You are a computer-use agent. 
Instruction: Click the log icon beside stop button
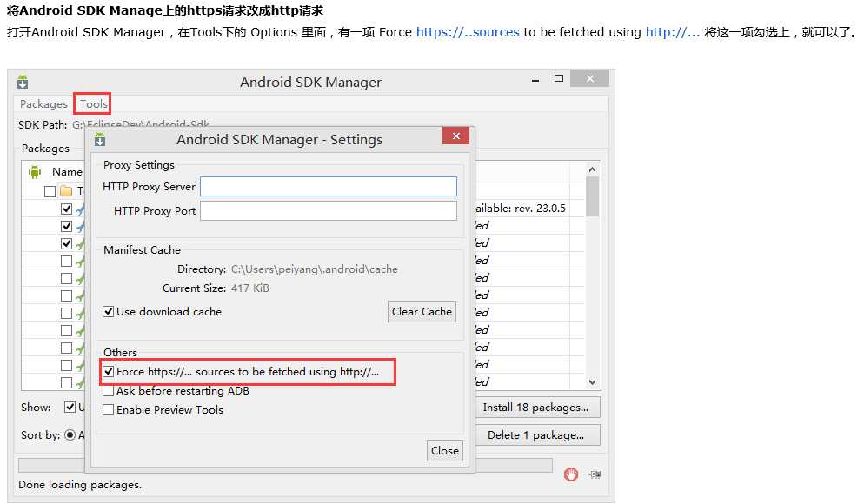(595, 474)
